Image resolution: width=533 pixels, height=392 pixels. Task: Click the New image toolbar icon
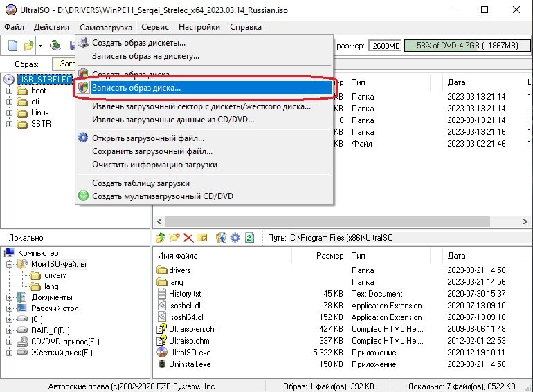tap(12, 45)
